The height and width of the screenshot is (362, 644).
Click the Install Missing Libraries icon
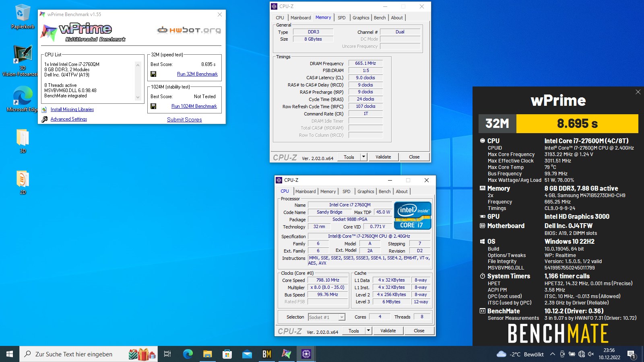coord(44,109)
